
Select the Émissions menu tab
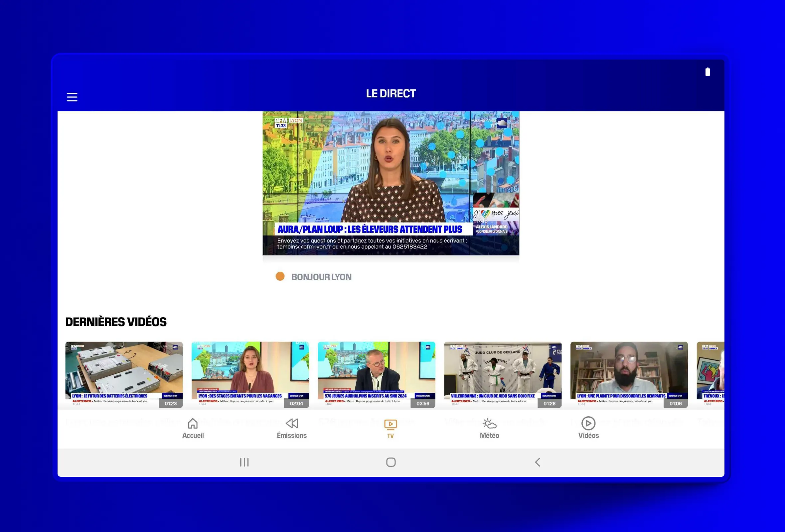(291, 427)
